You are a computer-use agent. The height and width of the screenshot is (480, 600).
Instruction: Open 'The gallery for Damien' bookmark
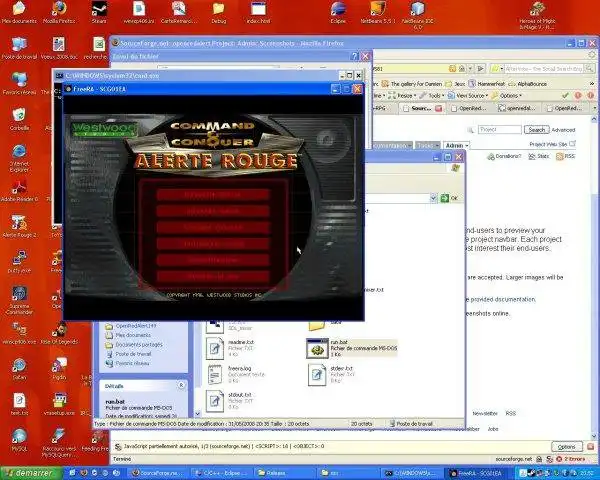pos(412,83)
